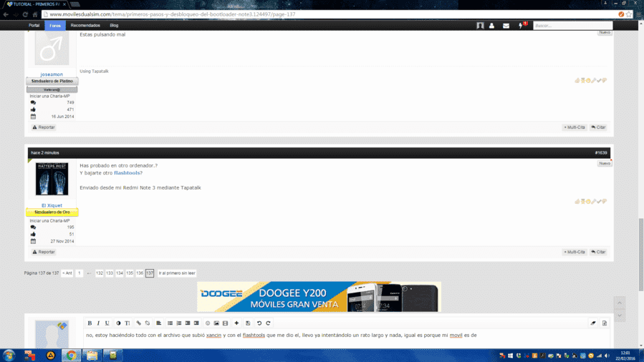The image size is (644, 362).
Task: Click the reply text area
Action: (347, 338)
